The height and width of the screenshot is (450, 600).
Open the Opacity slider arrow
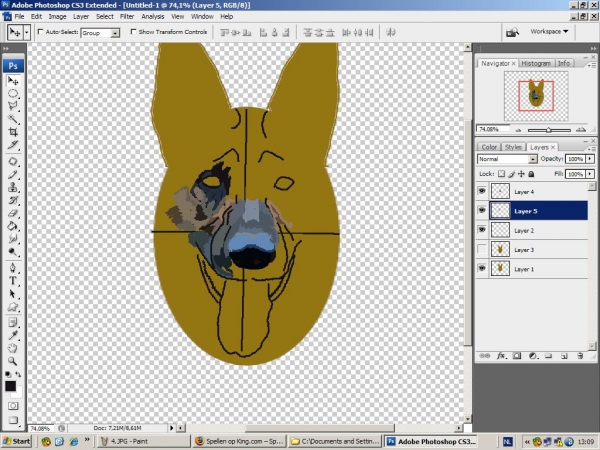(x=590, y=159)
